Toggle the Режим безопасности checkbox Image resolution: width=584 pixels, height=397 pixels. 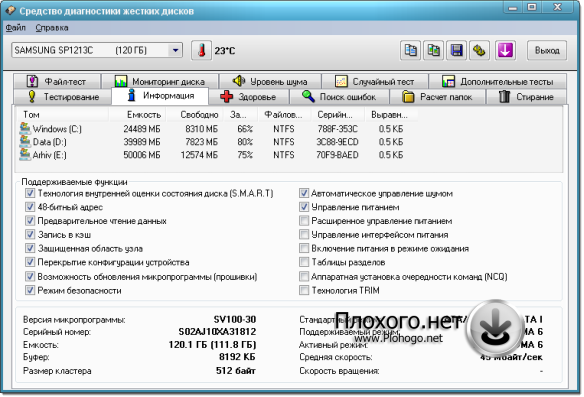point(30,290)
